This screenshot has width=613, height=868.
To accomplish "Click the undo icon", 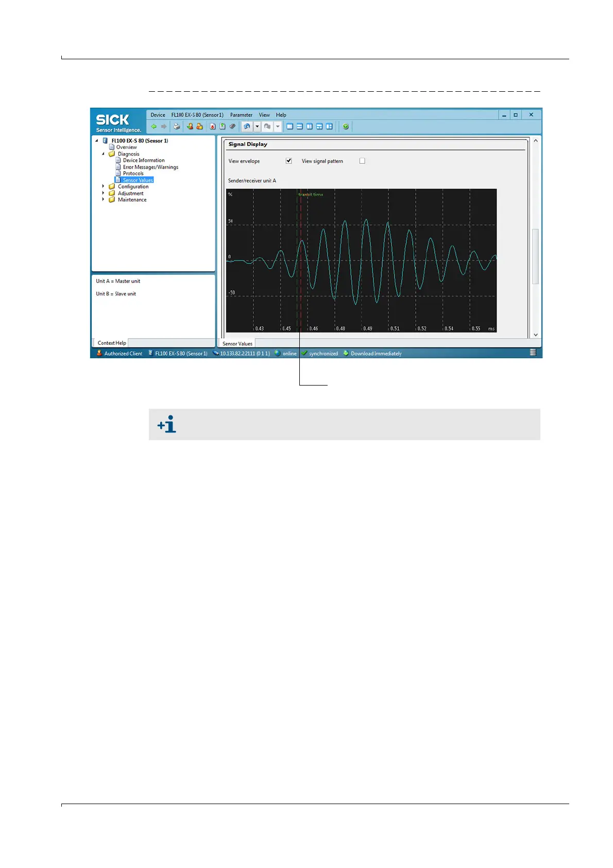I will [247, 126].
